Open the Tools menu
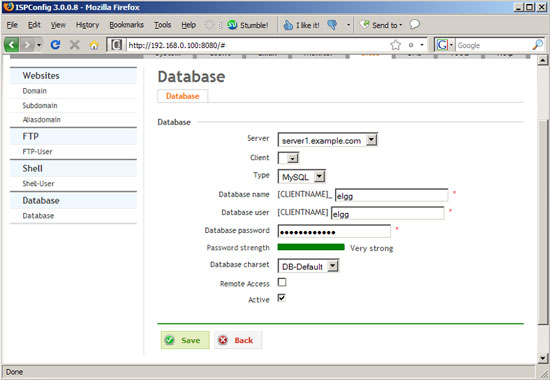 tap(162, 25)
